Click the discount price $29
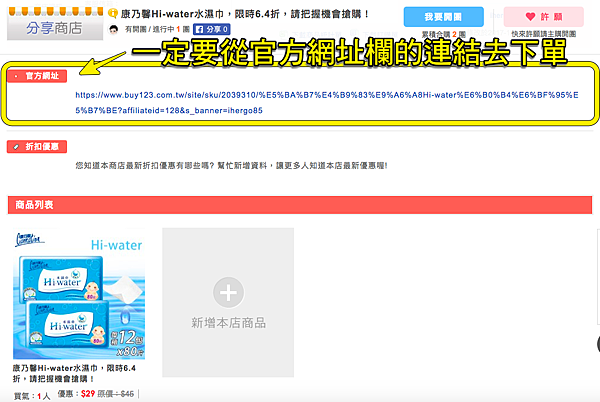The image size is (600, 402). click(88, 394)
